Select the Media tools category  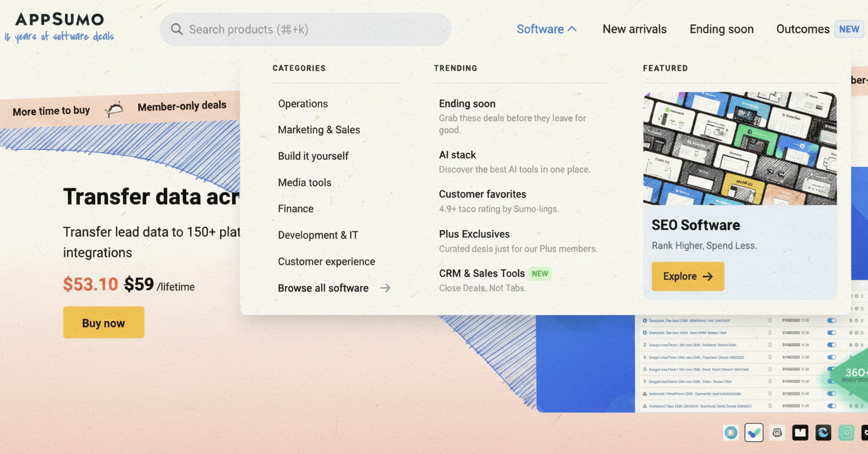(305, 183)
